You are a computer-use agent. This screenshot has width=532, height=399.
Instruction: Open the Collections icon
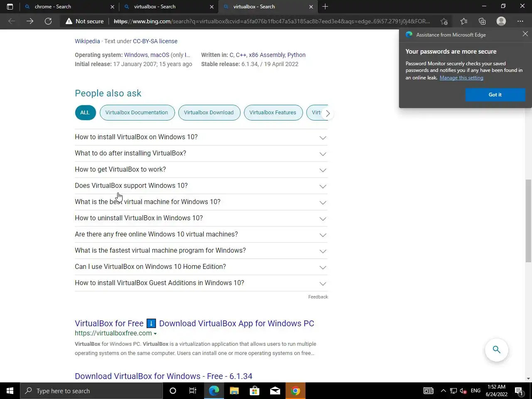click(x=482, y=21)
